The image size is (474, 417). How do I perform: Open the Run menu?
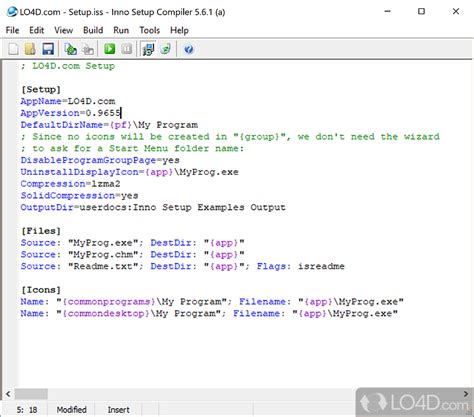coord(121,30)
